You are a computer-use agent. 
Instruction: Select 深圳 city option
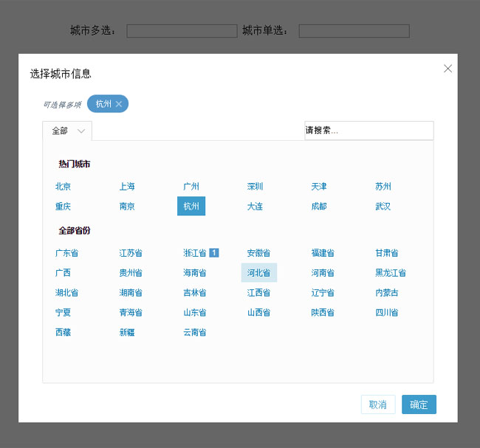(255, 187)
